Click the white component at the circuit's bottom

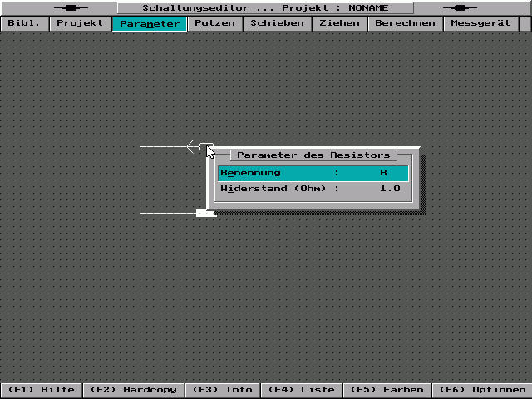click(x=205, y=214)
